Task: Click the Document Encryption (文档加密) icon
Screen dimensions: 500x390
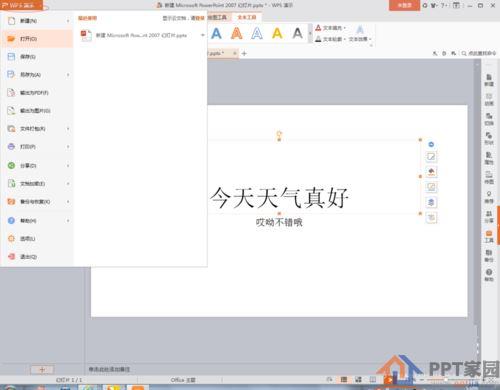Action: pos(11,183)
